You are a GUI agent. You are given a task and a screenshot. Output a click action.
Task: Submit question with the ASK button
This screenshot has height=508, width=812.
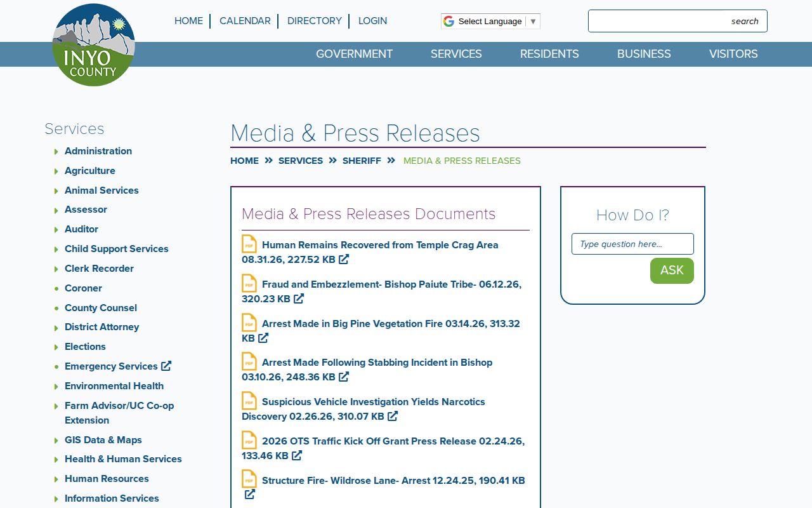tap(672, 271)
